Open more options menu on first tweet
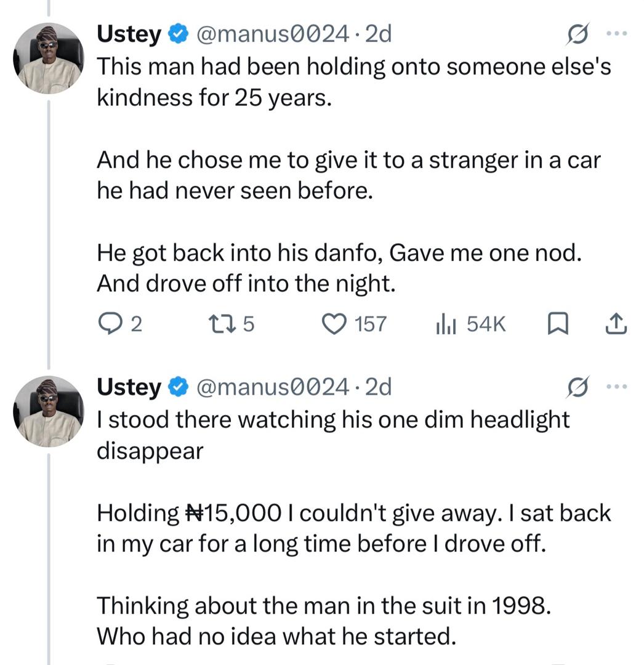Viewport: 644px width, 665px height. 616,33
